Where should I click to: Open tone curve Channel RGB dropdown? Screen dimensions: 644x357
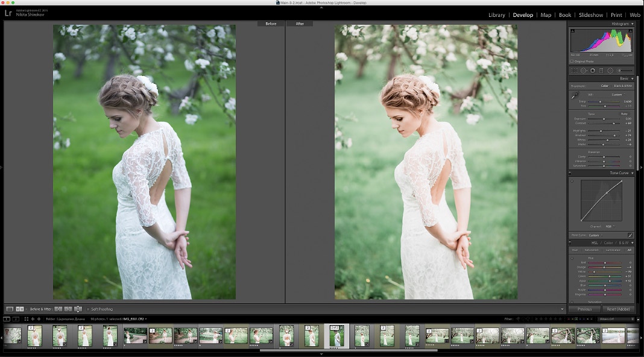[x=610, y=226]
